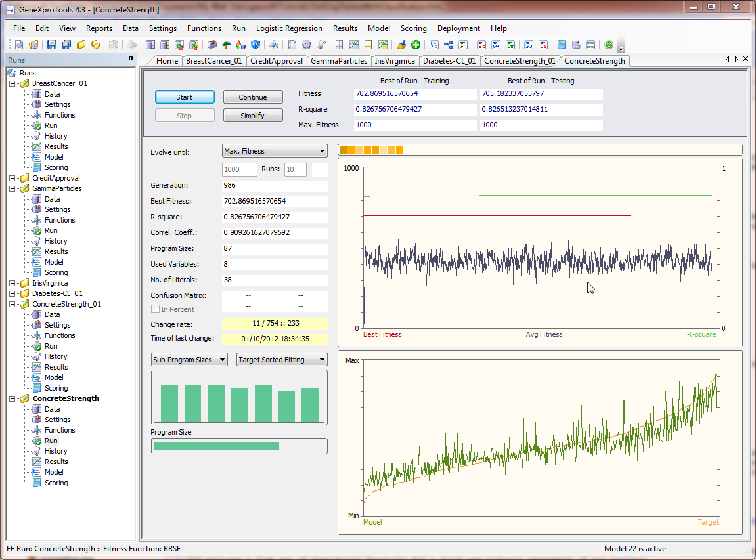Collapse the BreastCancer_01 tree node
This screenshot has height=560, width=756.
coord(12,83)
